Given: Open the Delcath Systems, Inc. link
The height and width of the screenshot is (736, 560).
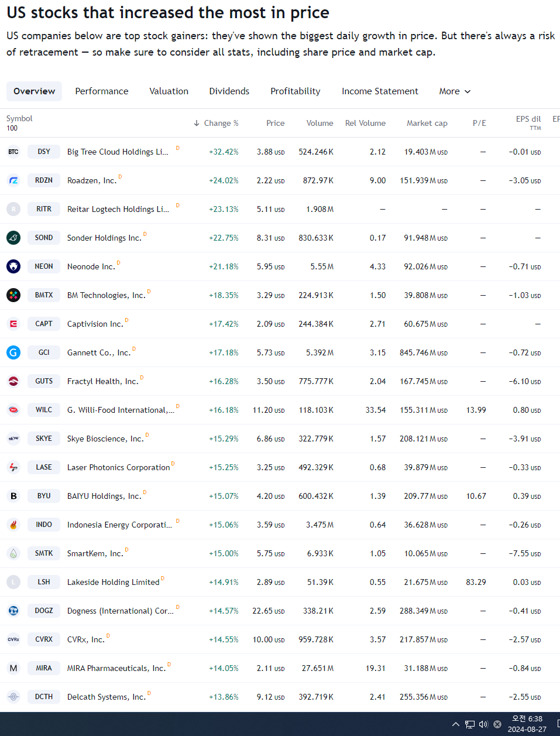Looking at the screenshot, I should (x=106, y=697).
